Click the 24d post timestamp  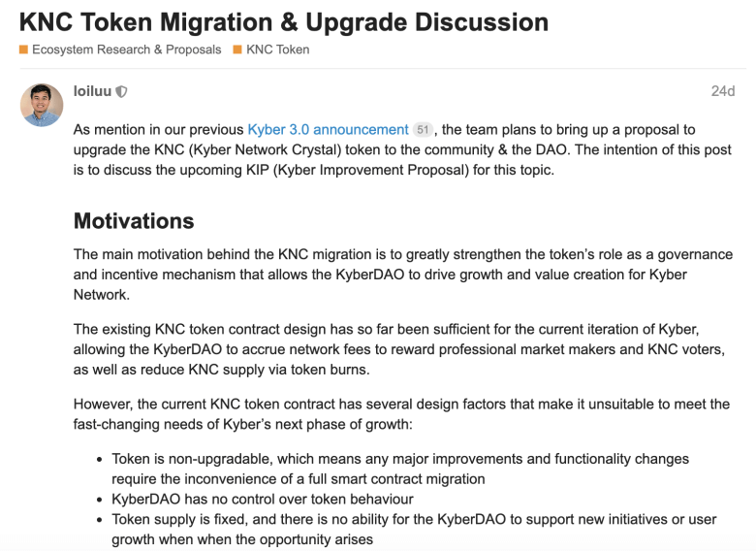[723, 91]
